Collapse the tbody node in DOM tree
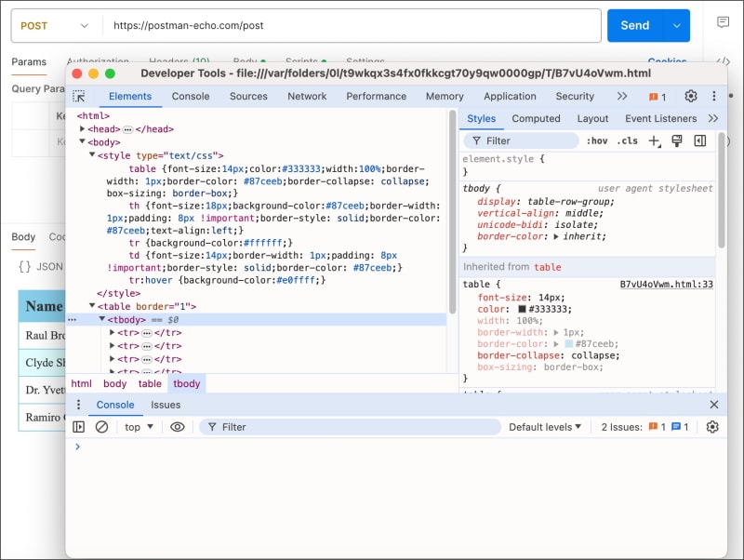 pyautogui.click(x=102, y=319)
